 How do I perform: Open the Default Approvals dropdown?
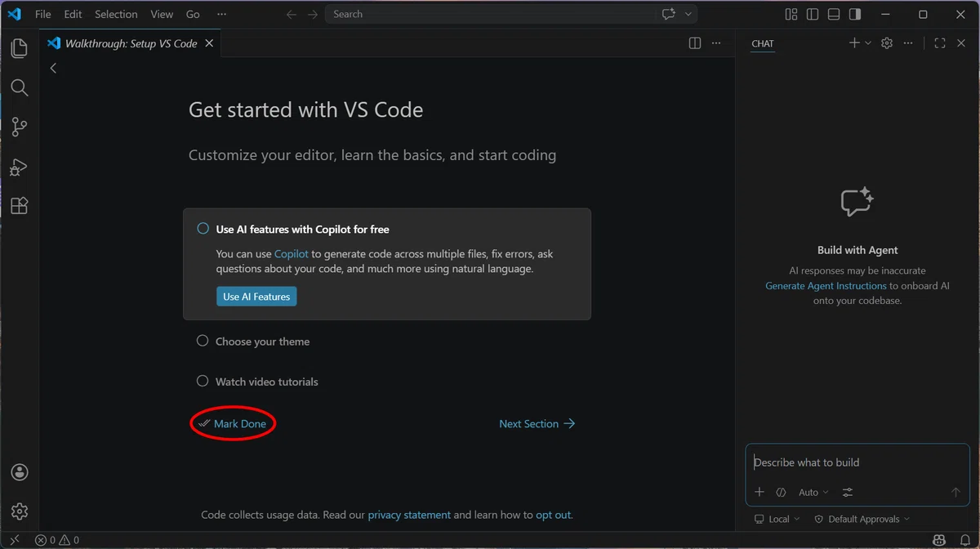coord(862,519)
